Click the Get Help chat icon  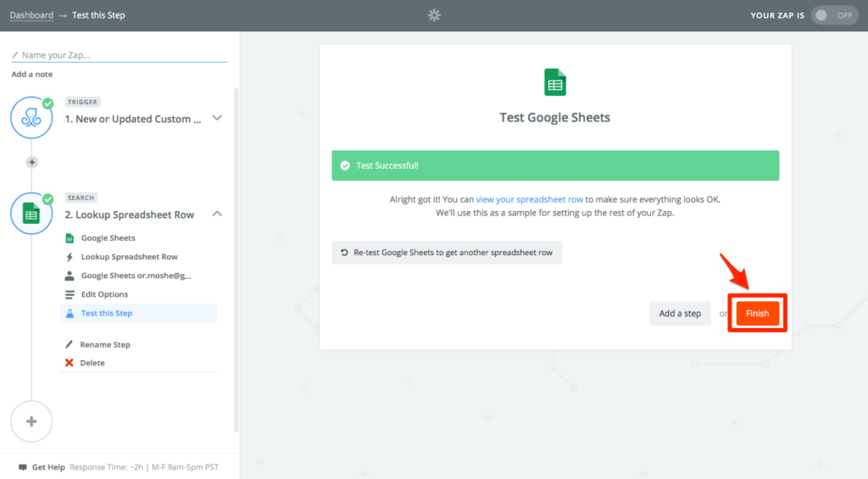[x=23, y=467]
